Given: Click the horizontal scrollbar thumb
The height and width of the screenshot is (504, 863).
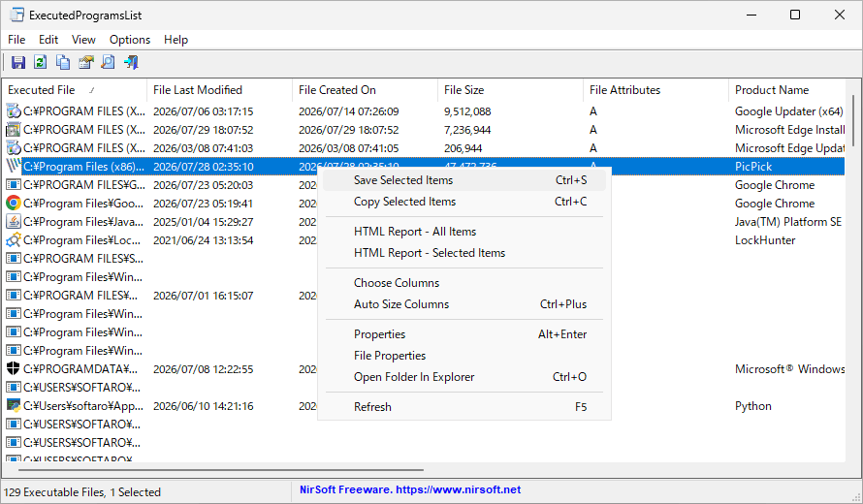Looking at the screenshot, I should point(221,470).
